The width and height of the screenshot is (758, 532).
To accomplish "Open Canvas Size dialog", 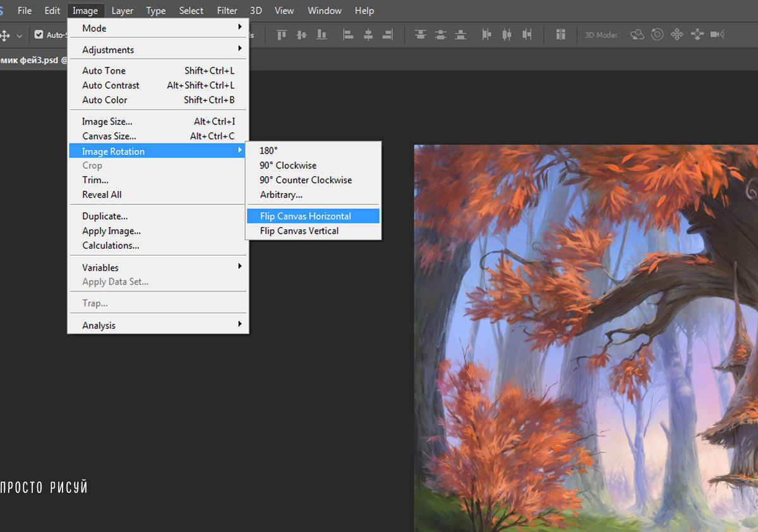I will 158,136.
